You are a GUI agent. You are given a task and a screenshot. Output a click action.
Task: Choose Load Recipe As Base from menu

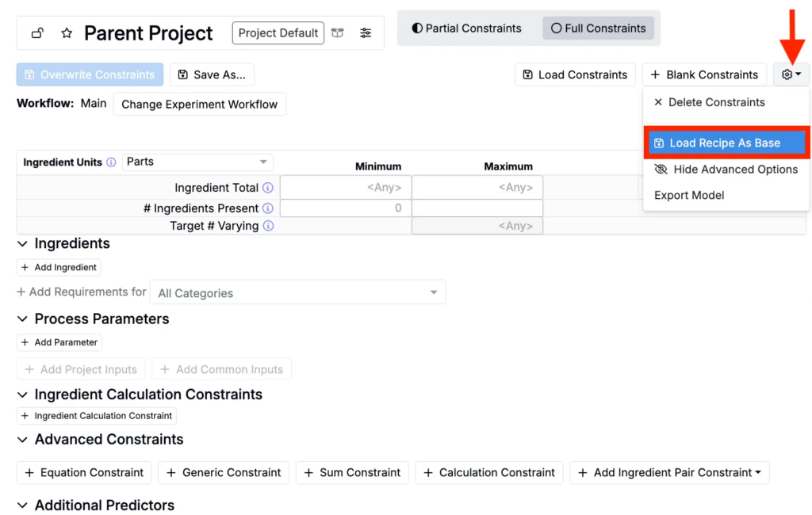click(x=726, y=143)
